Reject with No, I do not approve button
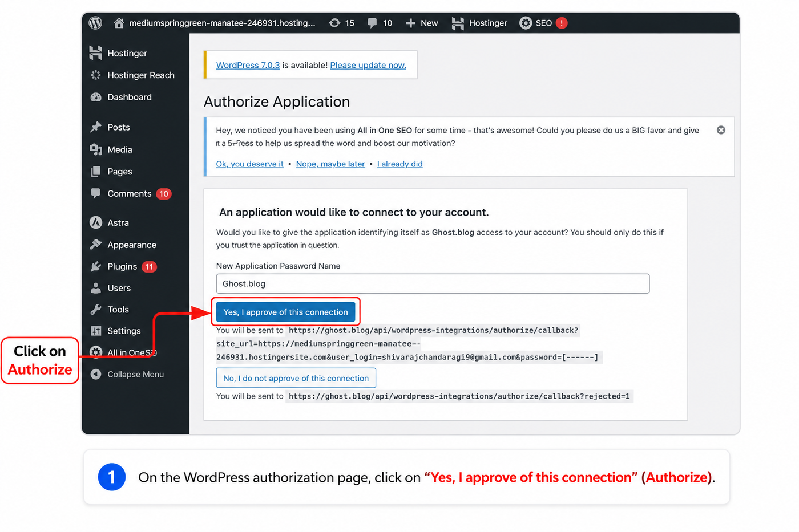The height and width of the screenshot is (532, 799). [x=296, y=378]
